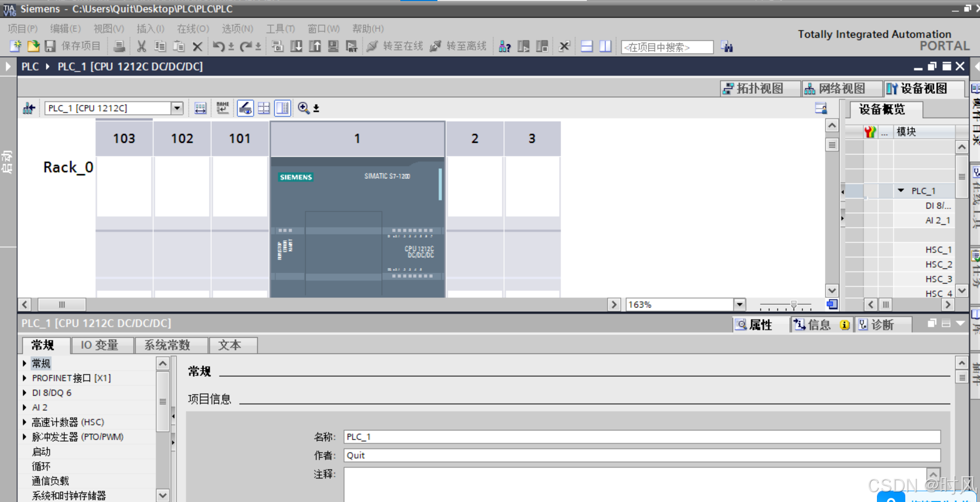Click the search binoculars icon

click(x=727, y=47)
